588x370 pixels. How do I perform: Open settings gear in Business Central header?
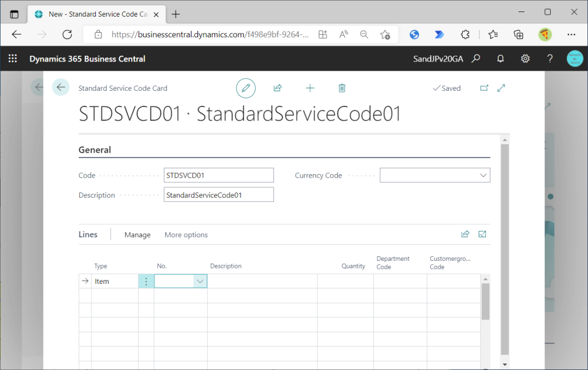click(525, 59)
